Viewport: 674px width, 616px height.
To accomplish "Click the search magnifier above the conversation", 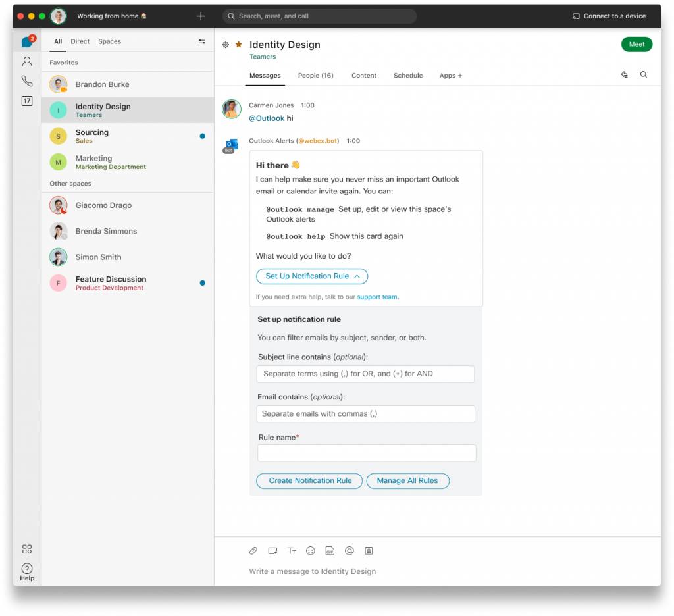I will click(644, 75).
